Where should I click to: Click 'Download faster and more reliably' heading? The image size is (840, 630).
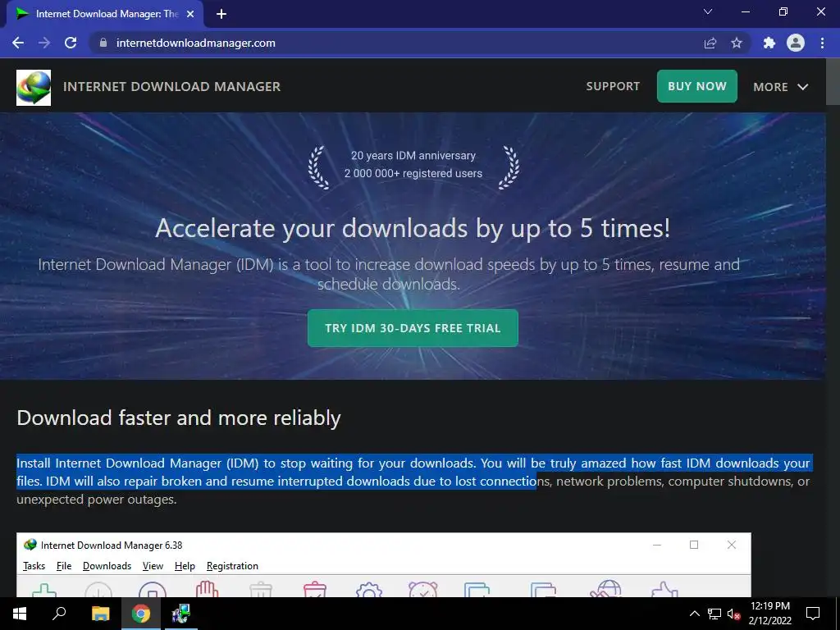point(179,418)
